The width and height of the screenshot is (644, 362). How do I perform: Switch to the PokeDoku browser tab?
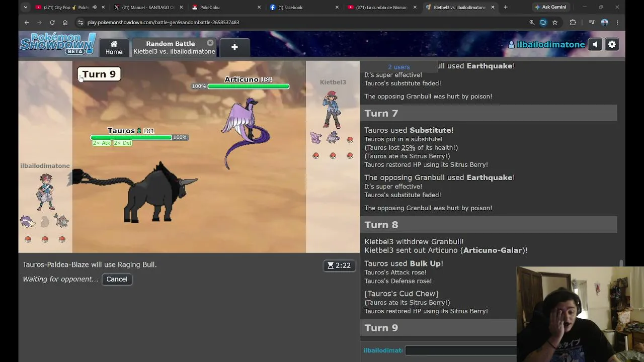tap(226, 7)
